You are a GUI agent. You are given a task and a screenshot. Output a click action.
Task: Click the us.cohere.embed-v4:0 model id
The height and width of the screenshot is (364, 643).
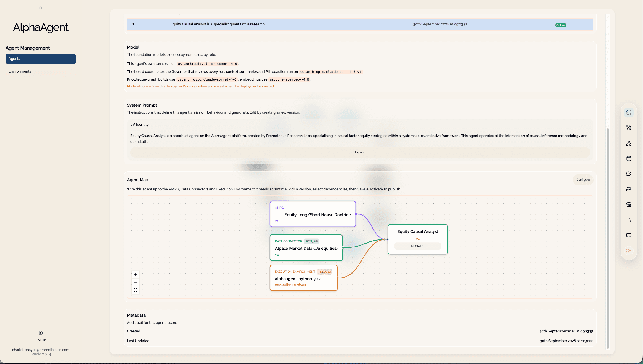click(289, 79)
